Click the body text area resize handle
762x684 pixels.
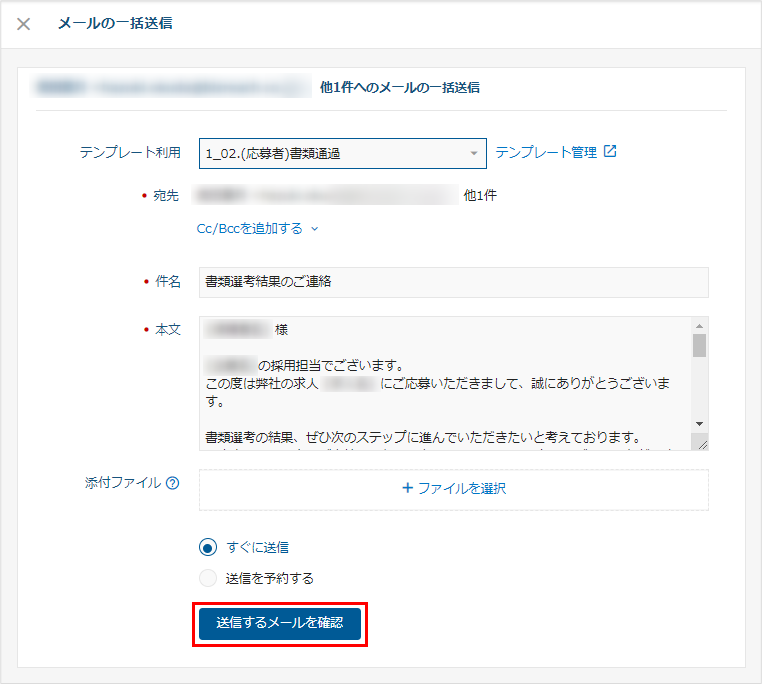(702, 444)
